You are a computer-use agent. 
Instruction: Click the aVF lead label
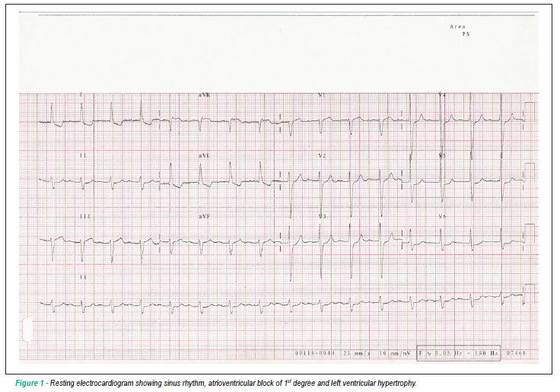[204, 216]
